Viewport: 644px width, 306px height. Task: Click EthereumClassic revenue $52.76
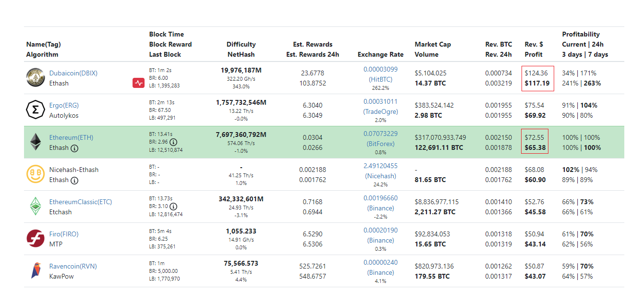pyautogui.click(x=535, y=202)
